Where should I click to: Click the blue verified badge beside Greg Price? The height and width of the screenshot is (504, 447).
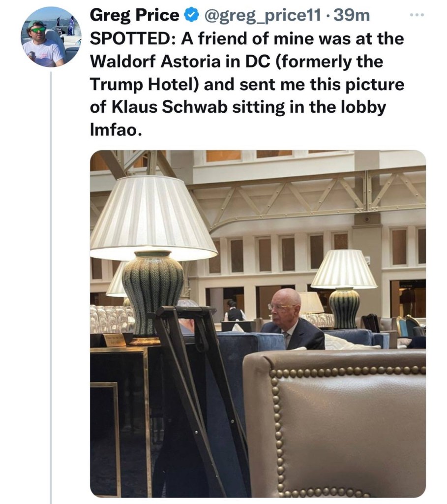(x=191, y=15)
